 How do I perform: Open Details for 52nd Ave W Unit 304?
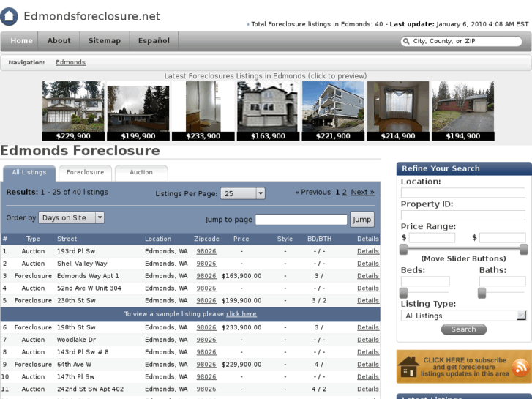click(368, 288)
